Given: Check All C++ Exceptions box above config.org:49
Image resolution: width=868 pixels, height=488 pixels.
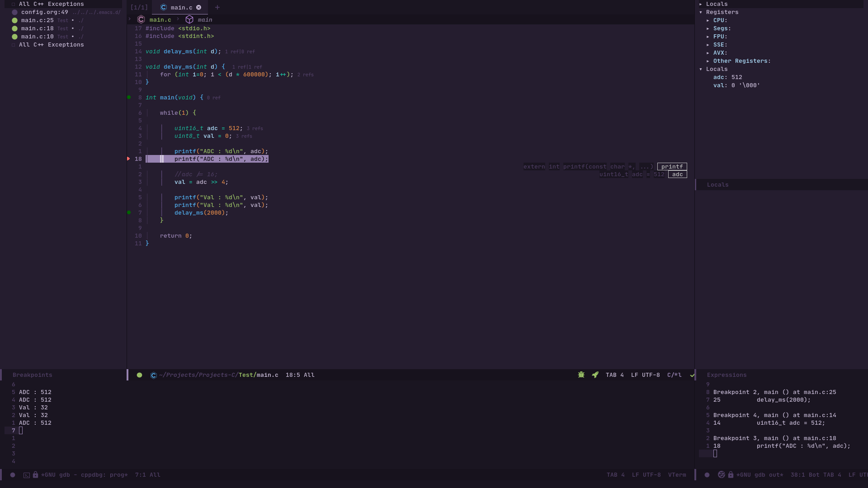Looking at the screenshot, I should 14,4.
